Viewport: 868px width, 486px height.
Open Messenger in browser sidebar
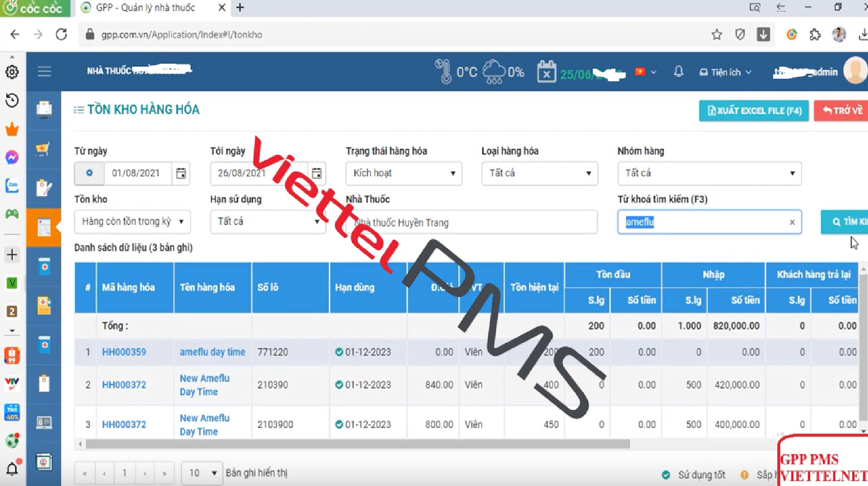tap(12, 158)
